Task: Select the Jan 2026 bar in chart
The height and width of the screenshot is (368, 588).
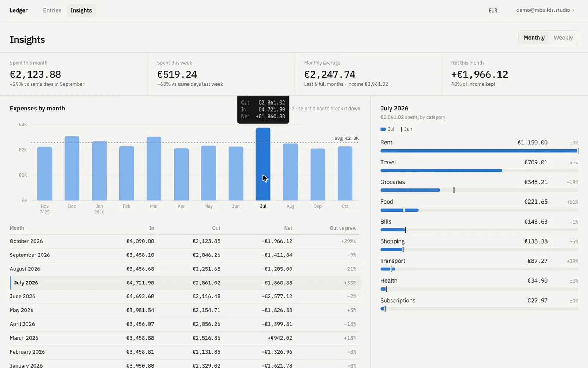Action: tap(99, 171)
